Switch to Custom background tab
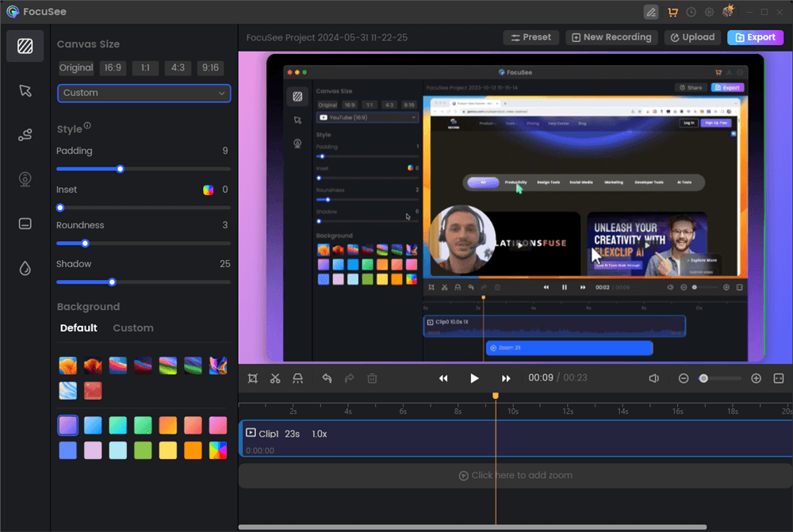Image resolution: width=793 pixels, height=532 pixels. point(133,327)
